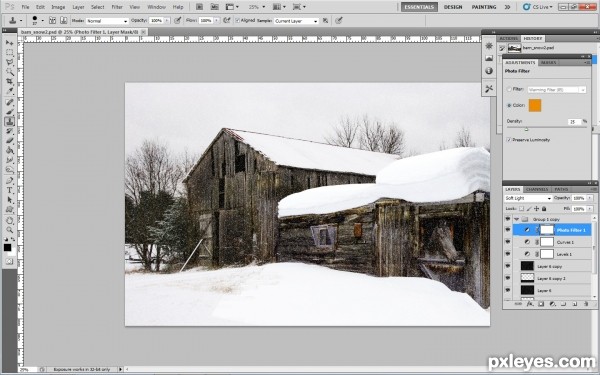Viewport: 600px width, 375px height.
Task: Select the Quick Selection tool
Action: (9, 72)
